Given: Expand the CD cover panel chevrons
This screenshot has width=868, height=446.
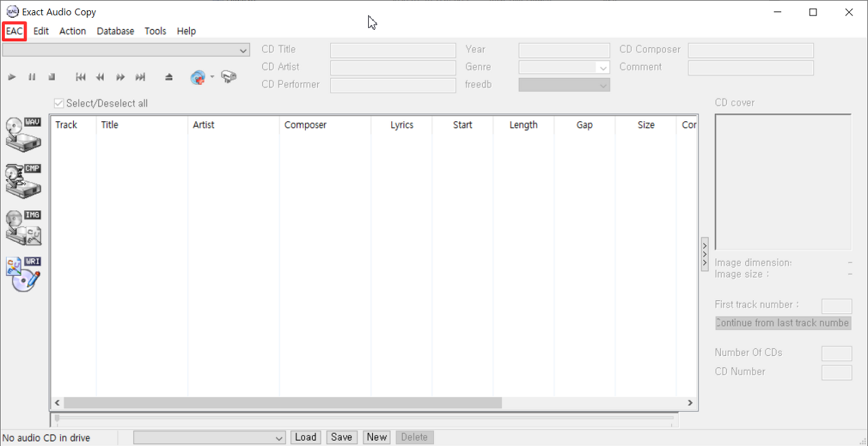Looking at the screenshot, I should [705, 254].
